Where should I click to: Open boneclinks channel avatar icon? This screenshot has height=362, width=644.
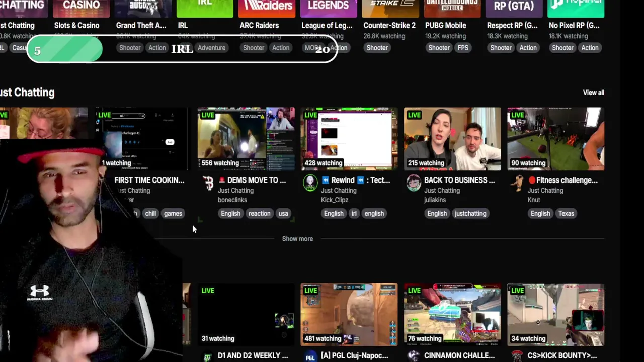(x=208, y=184)
